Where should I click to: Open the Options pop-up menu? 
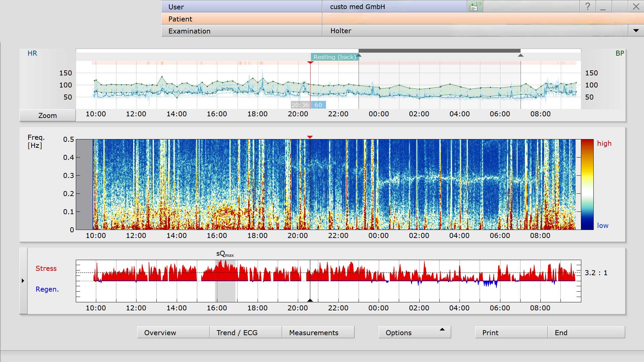pos(415,332)
